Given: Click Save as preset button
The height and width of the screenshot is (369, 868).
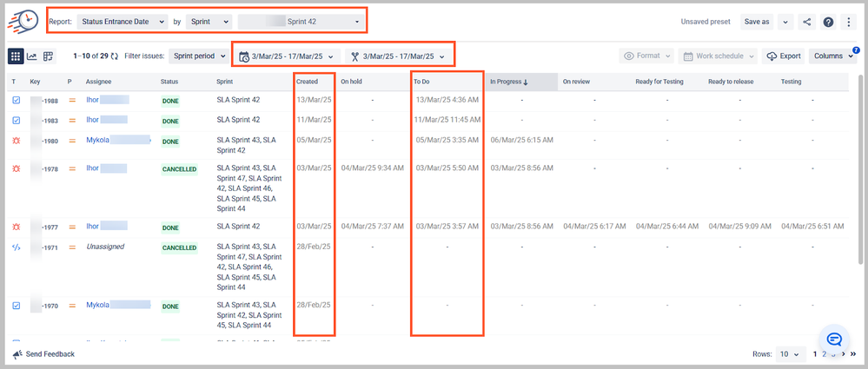Looking at the screenshot, I should pyautogui.click(x=757, y=22).
